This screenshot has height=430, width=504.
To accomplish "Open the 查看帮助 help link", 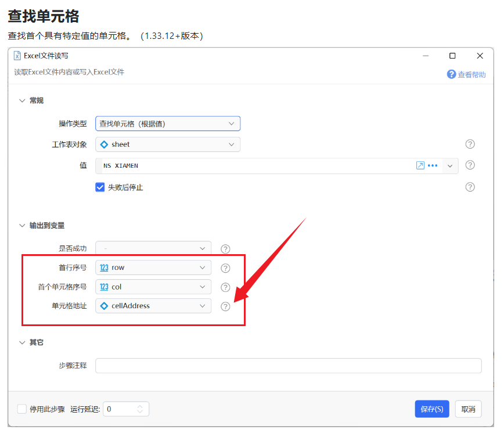I will pos(466,74).
